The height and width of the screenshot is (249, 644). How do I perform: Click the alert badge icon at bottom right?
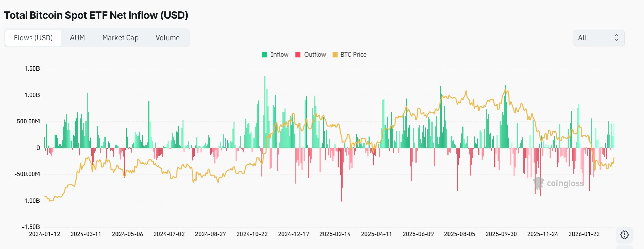pyautogui.click(x=624, y=234)
